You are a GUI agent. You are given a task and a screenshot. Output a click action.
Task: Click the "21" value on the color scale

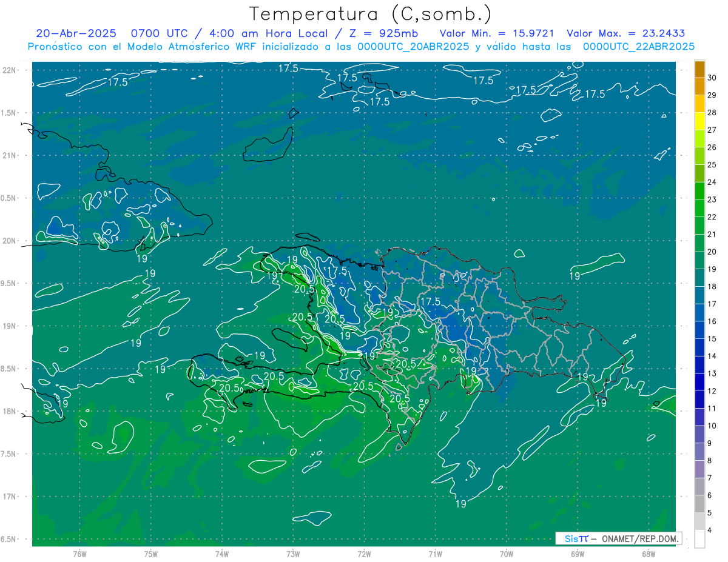[x=712, y=235]
